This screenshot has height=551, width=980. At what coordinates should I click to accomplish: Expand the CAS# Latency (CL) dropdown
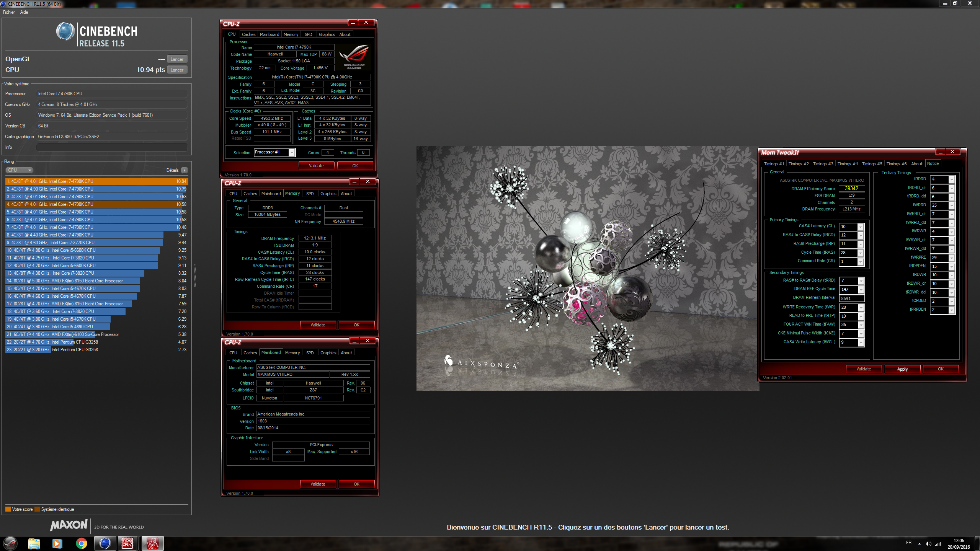(861, 227)
